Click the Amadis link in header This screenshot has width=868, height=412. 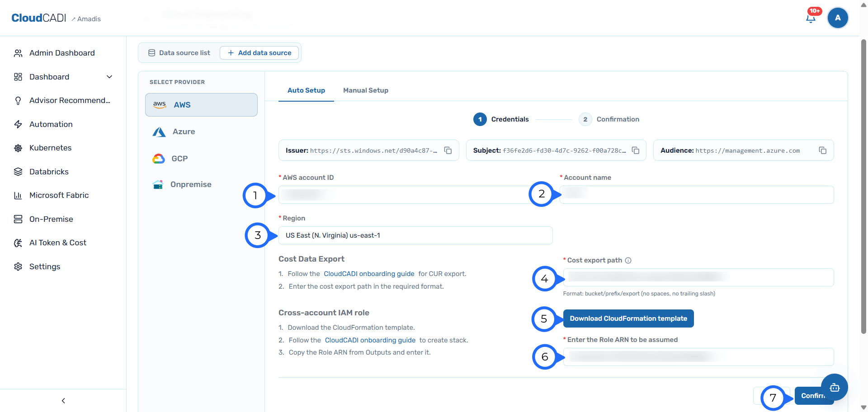(86, 19)
